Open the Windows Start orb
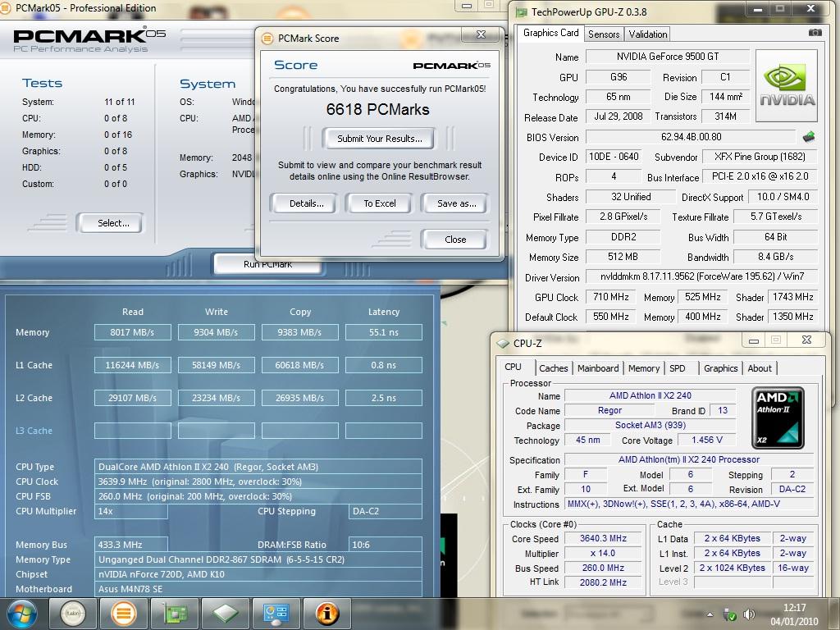The image size is (840, 630). tap(22, 614)
